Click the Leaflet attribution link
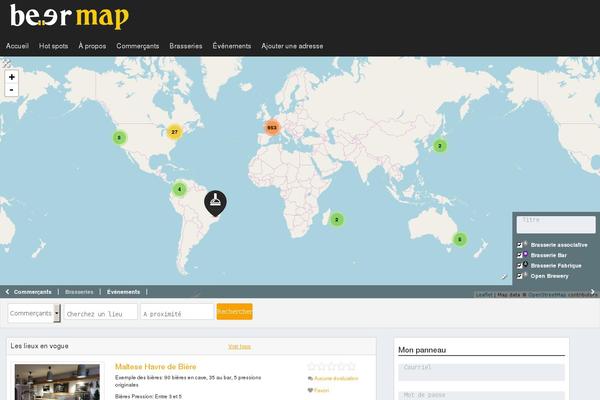Image resolution: width=600 pixels, height=400 pixels. 484,294
